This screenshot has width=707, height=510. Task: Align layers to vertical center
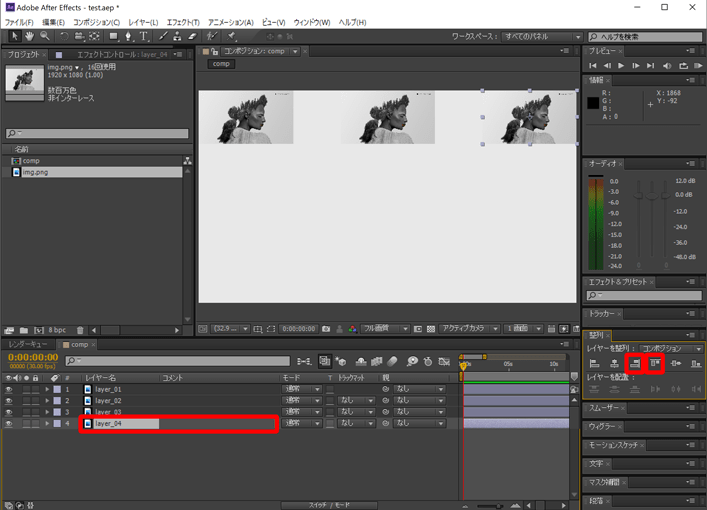(x=675, y=363)
